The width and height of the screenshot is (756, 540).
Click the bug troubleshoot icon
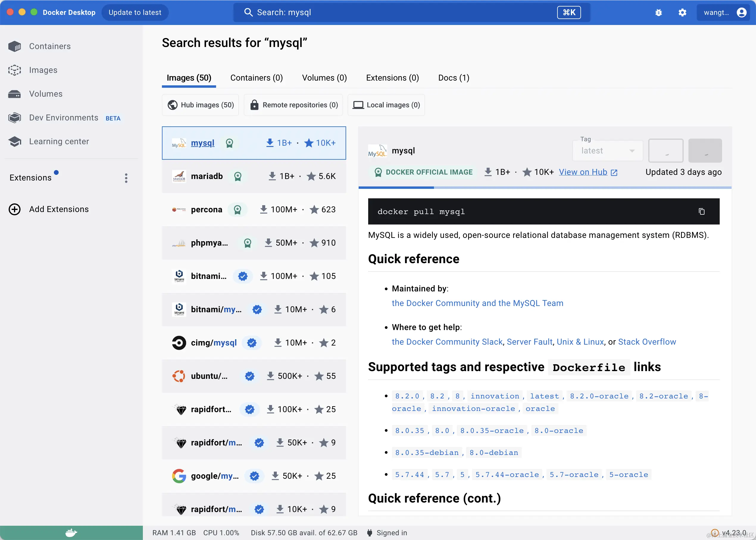point(658,12)
